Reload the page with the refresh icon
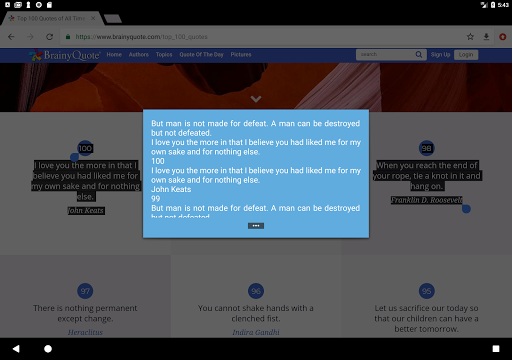The width and height of the screenshot is (512, 360). pyautogui.click(x=49, y=37)
